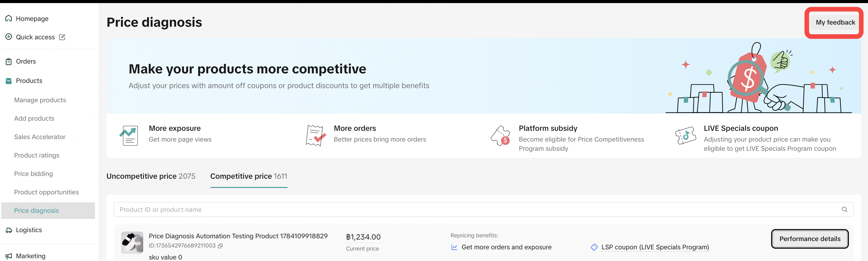This screenshot has width=868, height=261.
Task: Go to Manage products
Action: pos(40,100)
